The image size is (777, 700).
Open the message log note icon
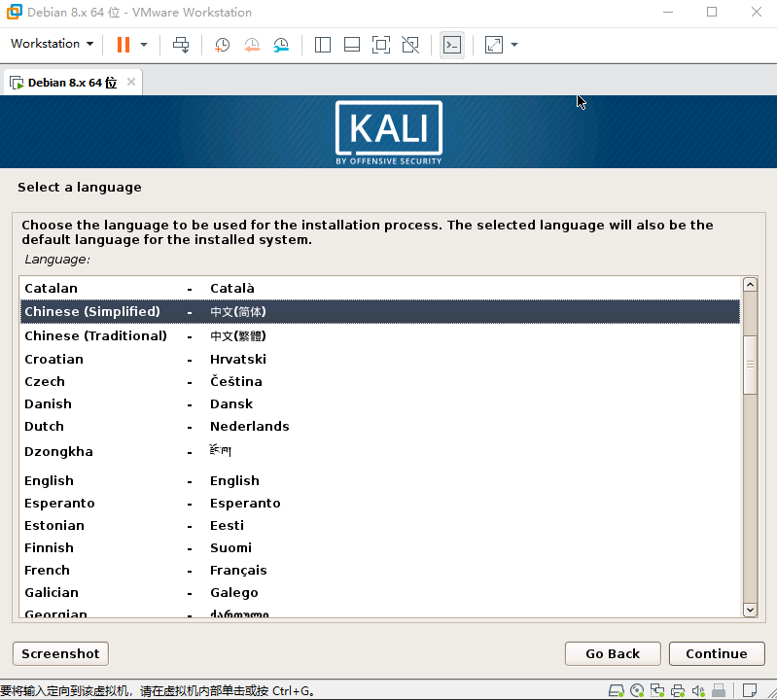[x=750, y=690]
